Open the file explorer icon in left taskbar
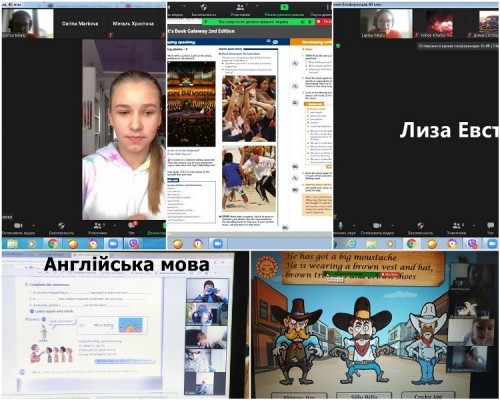500x400 pixels. click(12, 244)
